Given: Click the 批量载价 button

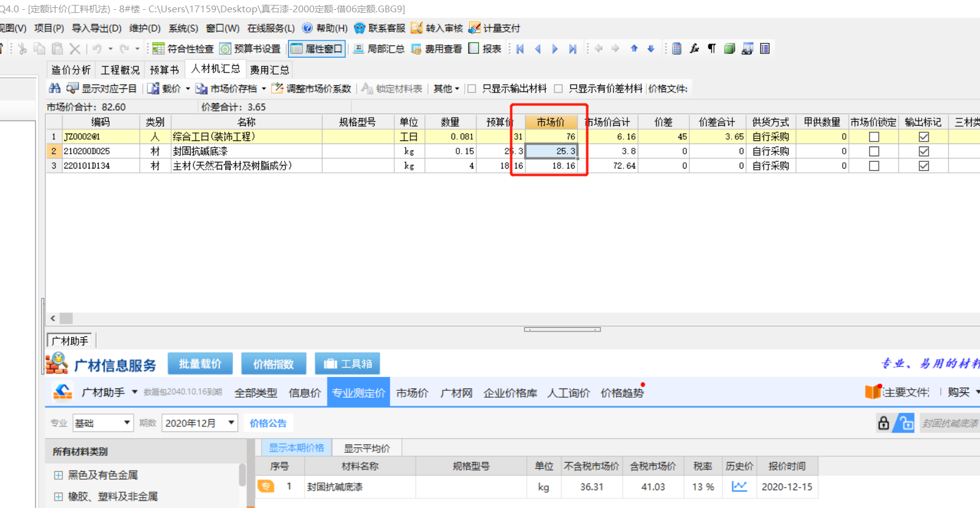Looking at the screenshot, I should point(200,364).
